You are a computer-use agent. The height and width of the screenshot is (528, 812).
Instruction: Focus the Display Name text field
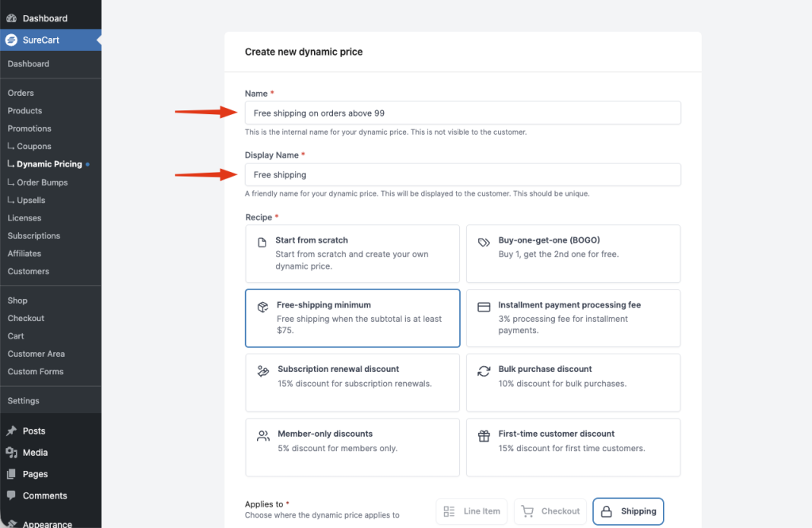(x=463, y=174)
